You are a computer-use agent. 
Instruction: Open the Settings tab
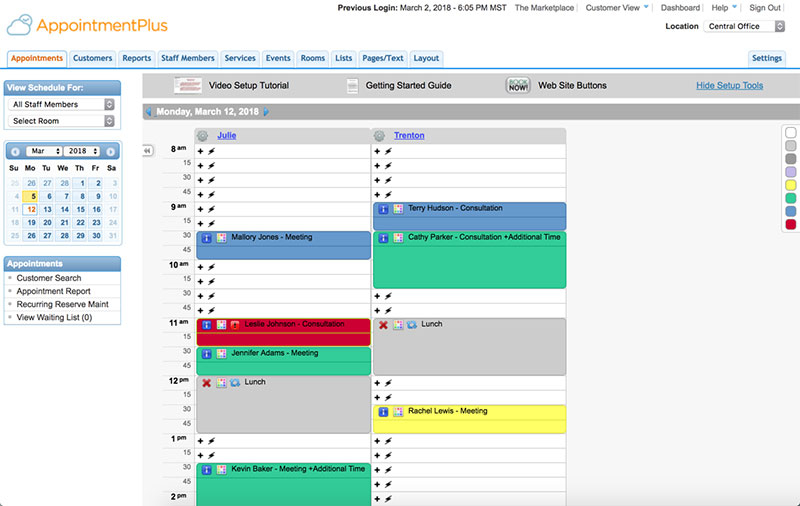pyautogui.click(x=767, y=58)
